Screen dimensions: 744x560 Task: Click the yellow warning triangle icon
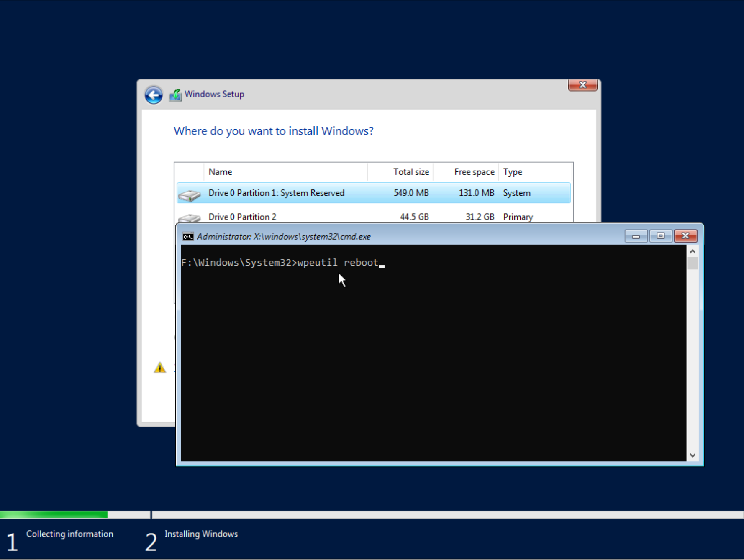[160, 368]
